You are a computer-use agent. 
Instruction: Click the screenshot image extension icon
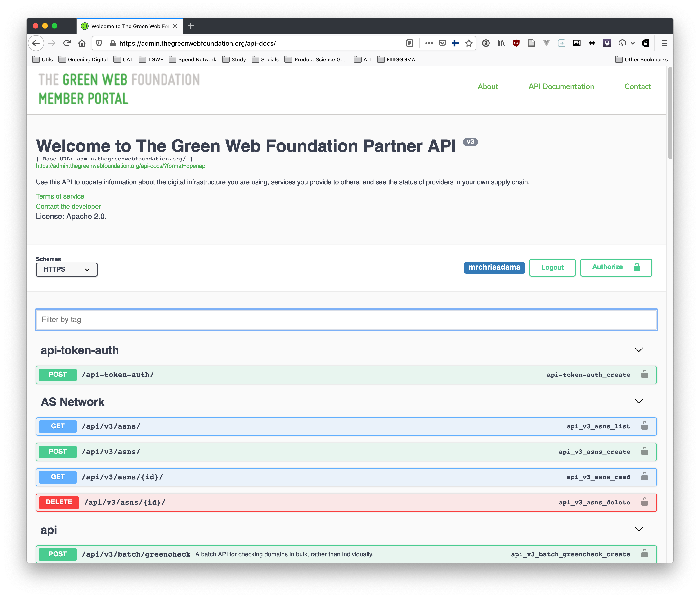[577, 43]
